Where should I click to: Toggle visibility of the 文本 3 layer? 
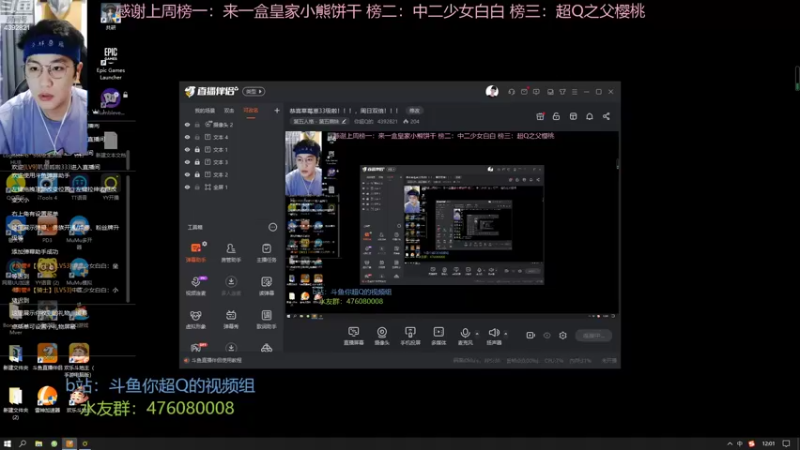(187, 162)
